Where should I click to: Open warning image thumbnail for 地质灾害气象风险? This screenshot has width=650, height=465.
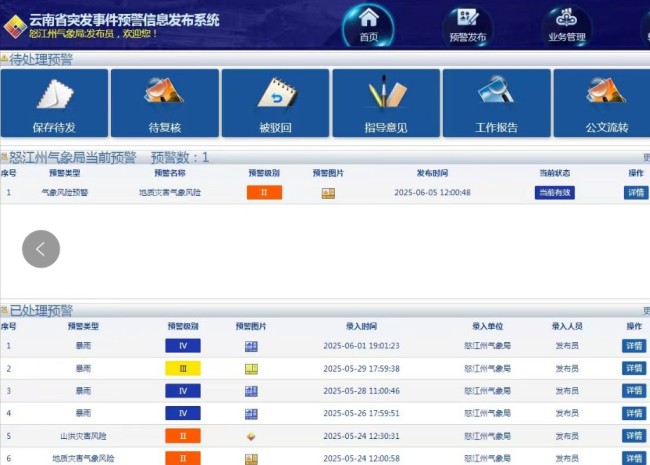[x=328, y=193]
